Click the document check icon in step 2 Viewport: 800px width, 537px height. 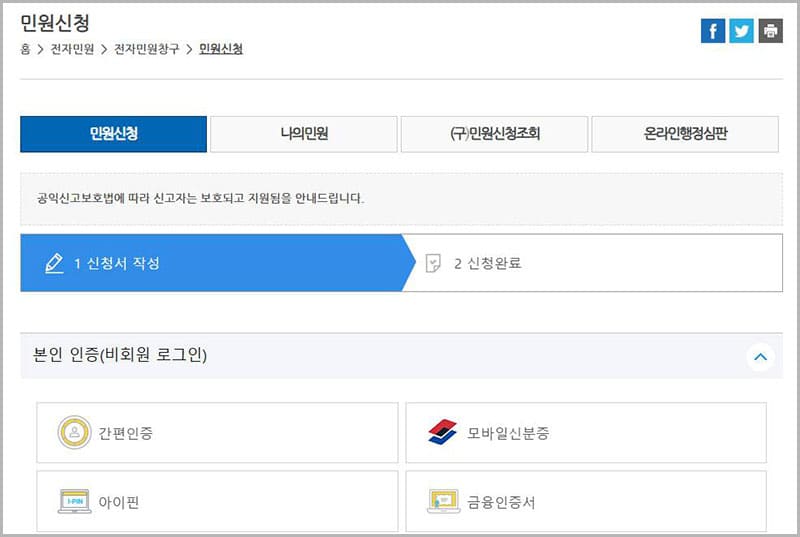(433, 264)
